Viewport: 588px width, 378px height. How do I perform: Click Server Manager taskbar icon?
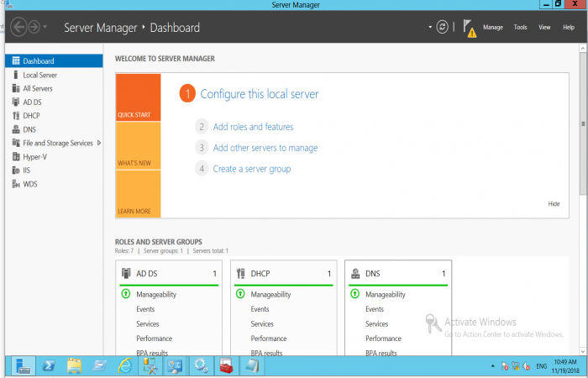(24, 366)
